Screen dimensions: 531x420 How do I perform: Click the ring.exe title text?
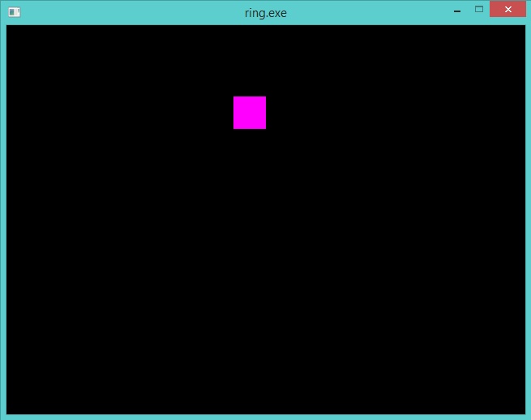click(265, 12)
